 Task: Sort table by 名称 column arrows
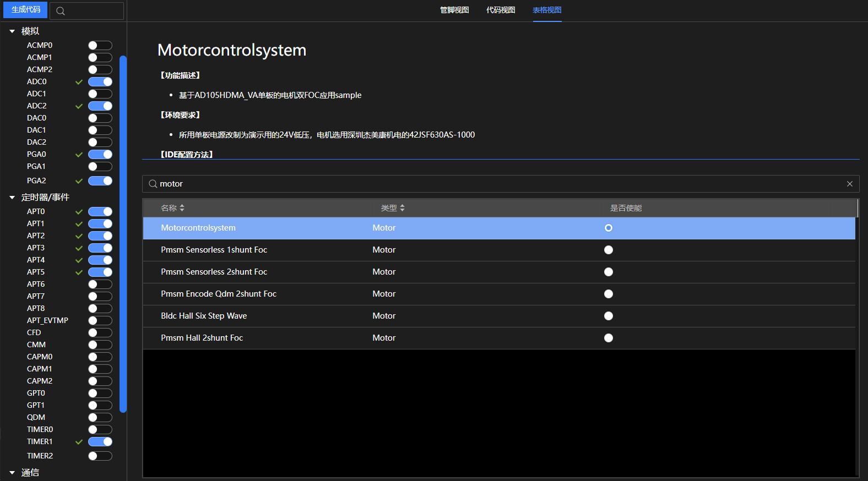(x=182, y=208)
